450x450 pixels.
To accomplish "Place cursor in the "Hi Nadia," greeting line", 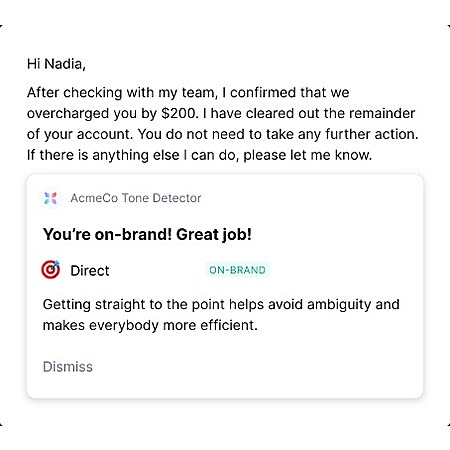I will (x=56, y=64).
